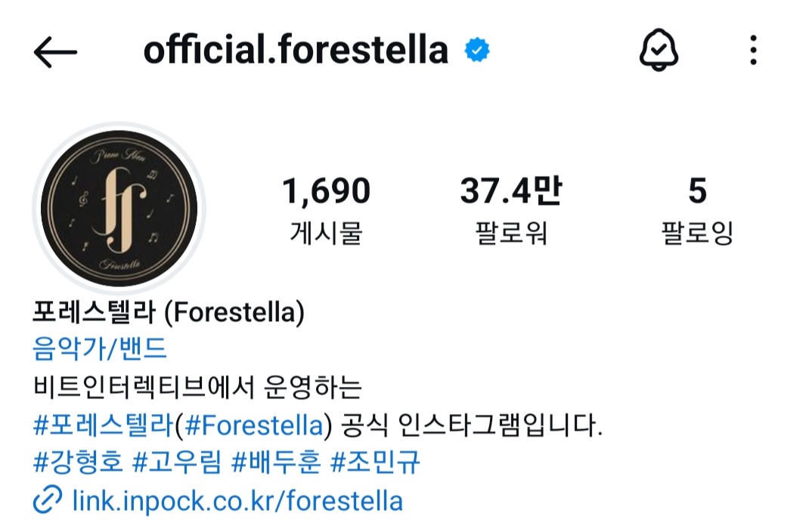Open the #Forestella hashtag

(254, 425)
